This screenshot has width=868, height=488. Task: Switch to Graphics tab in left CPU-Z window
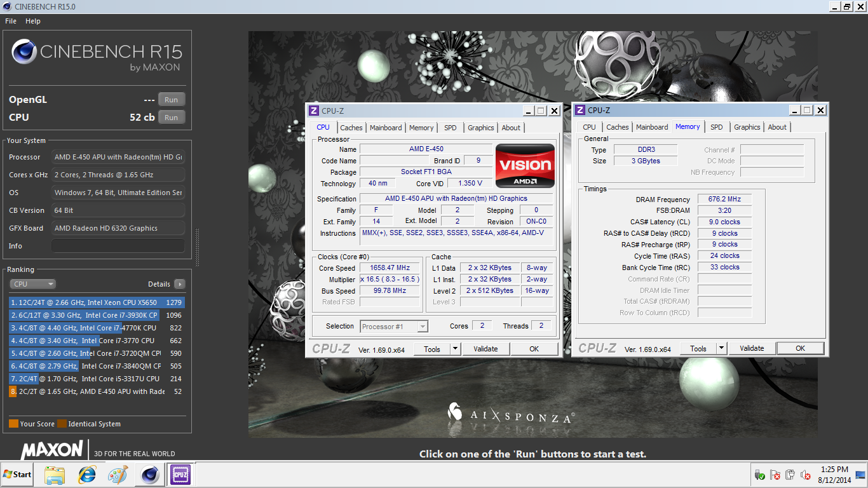click(481, 128)
